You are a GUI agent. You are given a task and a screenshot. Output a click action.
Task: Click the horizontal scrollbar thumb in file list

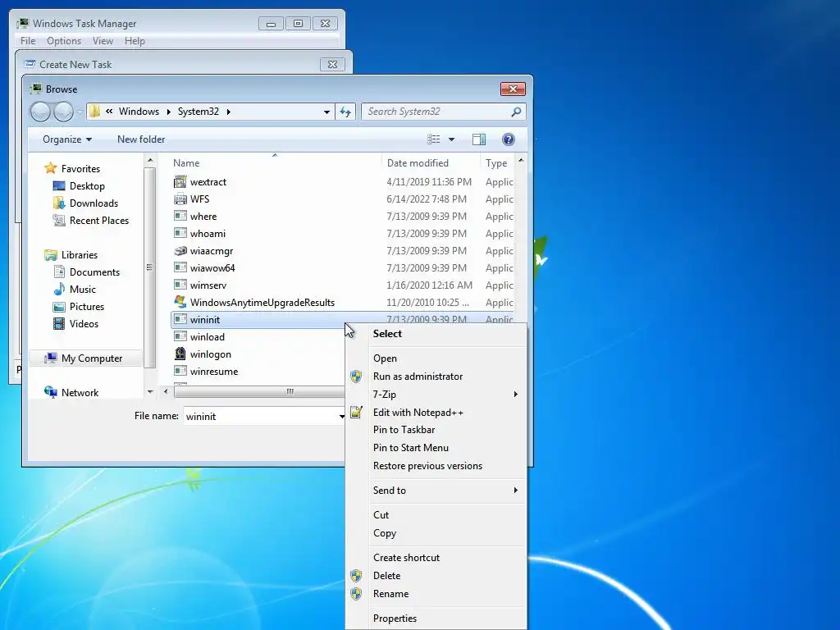[259, 391]
